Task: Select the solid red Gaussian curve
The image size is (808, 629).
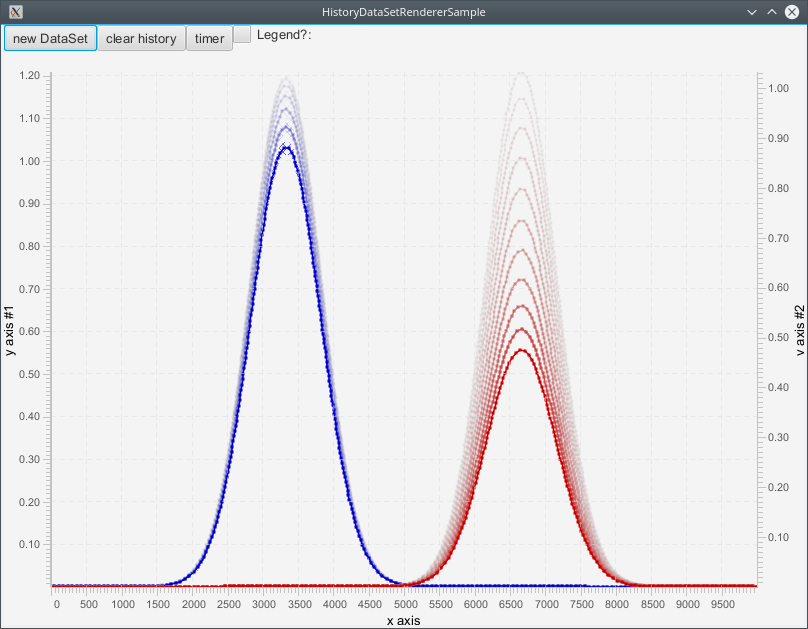Action: tap(520, 352)
